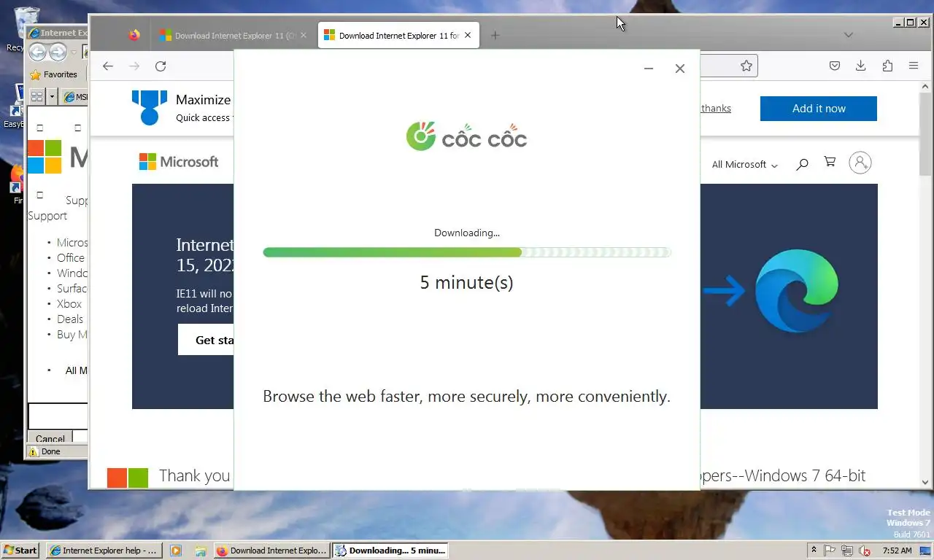
Task: Open tab list dropdown in Internet Explorer
Action: (x=53, y=96)
